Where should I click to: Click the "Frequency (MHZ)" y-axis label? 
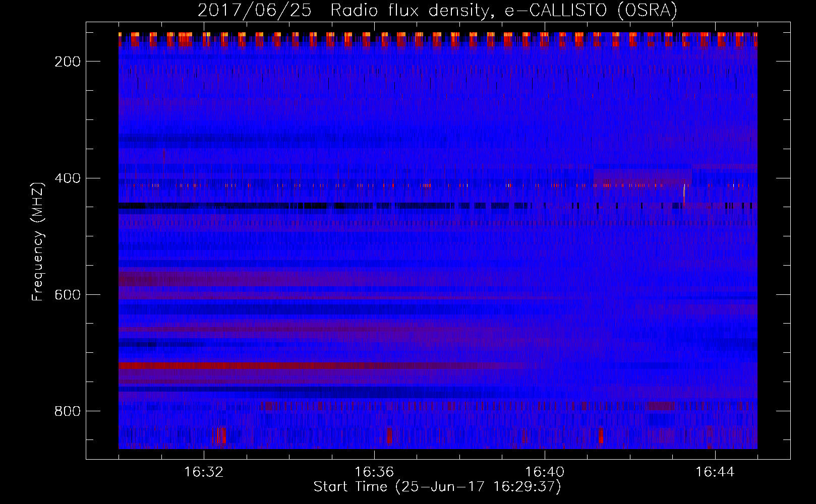(x=38, y=241)
